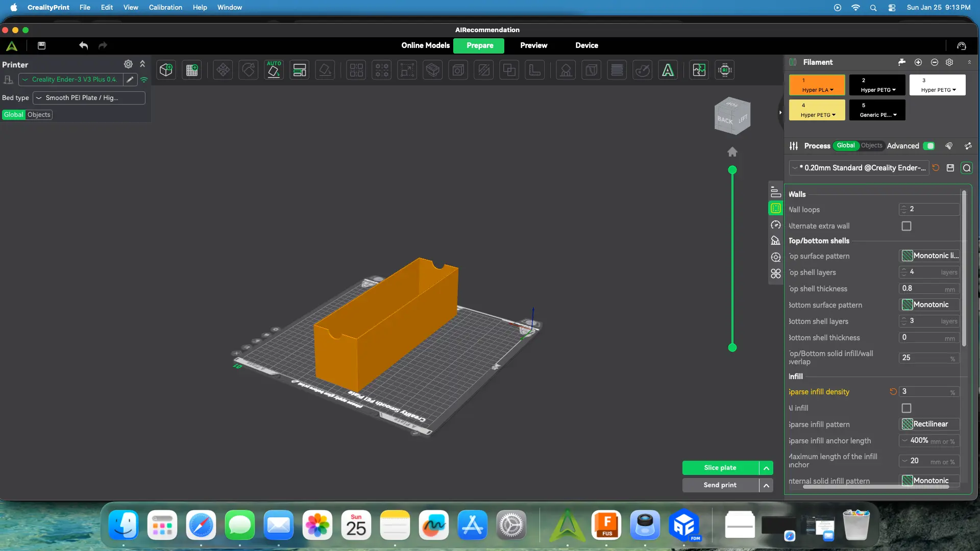Remove a filament slot
This screenshot has width=980, height=551.
[935, 62]
